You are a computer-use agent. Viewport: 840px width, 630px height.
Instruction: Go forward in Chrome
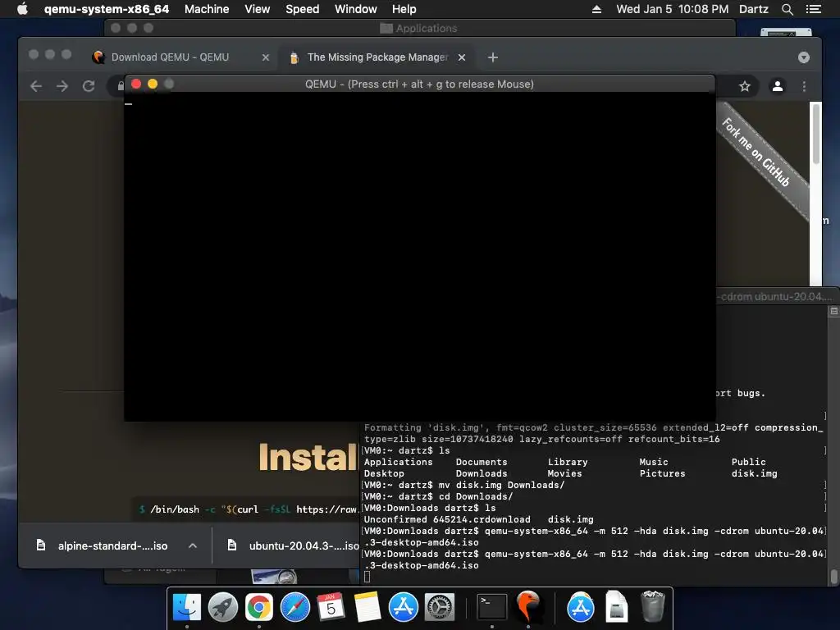pyautogui.click(x=62, y=86)
